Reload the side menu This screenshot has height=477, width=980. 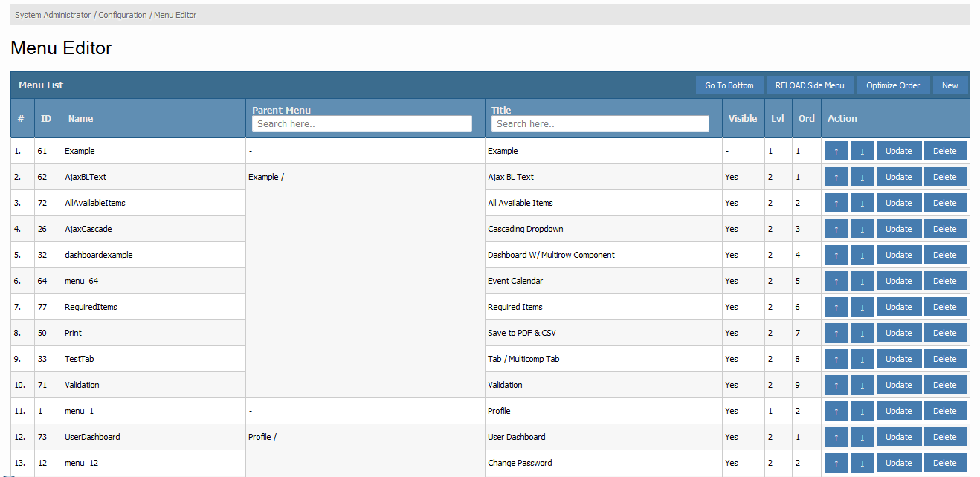point(809,85)
